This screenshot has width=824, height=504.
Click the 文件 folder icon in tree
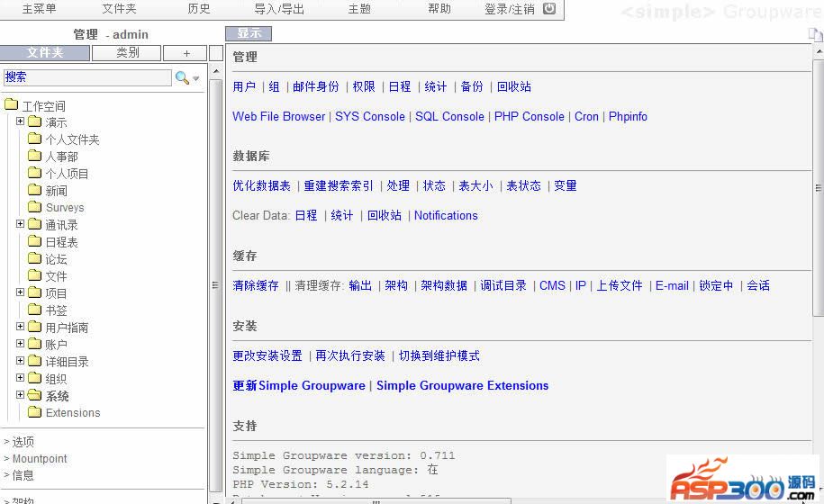pos(35,275)
